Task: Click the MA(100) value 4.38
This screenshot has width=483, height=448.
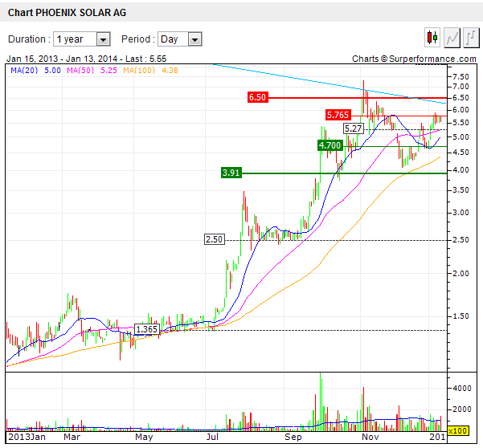Action: pos(170,71)
